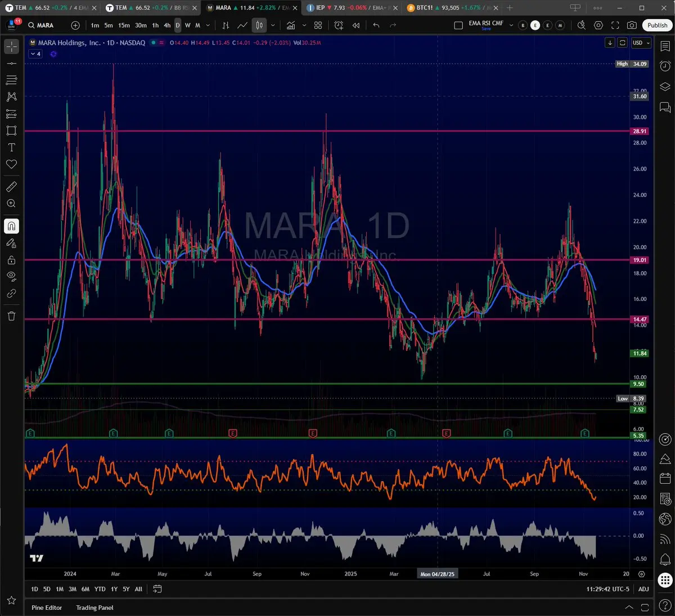Expand the timeframe intervals dropdown
This screenshot has width=675, height=616.
coord(208,25)
